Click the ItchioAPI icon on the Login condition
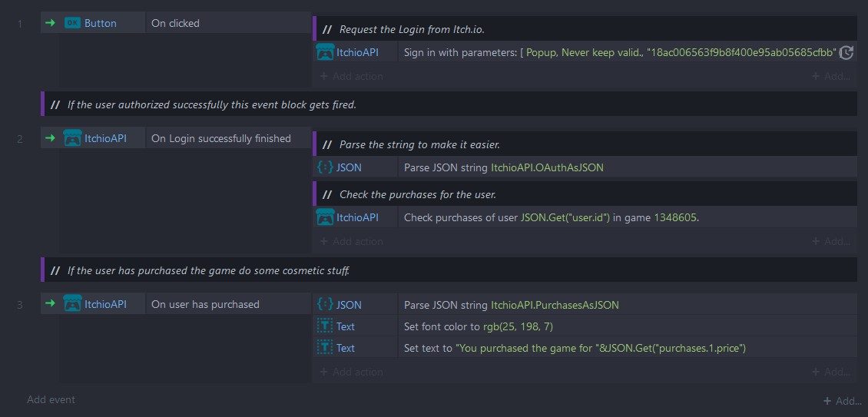This screenshot has height=417, width=868. point(72,139)
